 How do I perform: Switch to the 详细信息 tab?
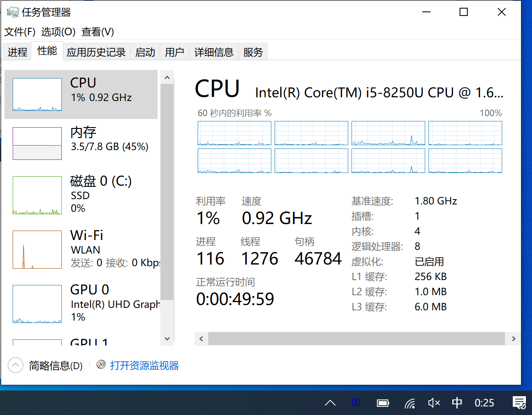214,52
